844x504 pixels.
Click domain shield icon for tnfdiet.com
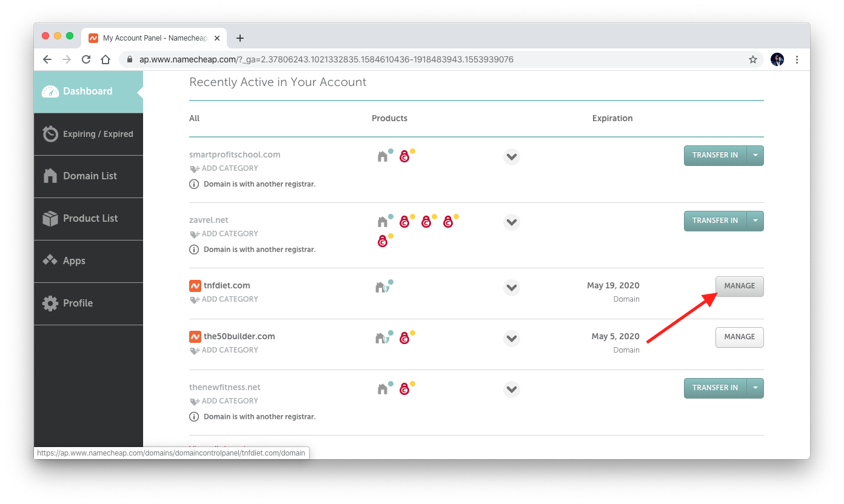(381, 287)
